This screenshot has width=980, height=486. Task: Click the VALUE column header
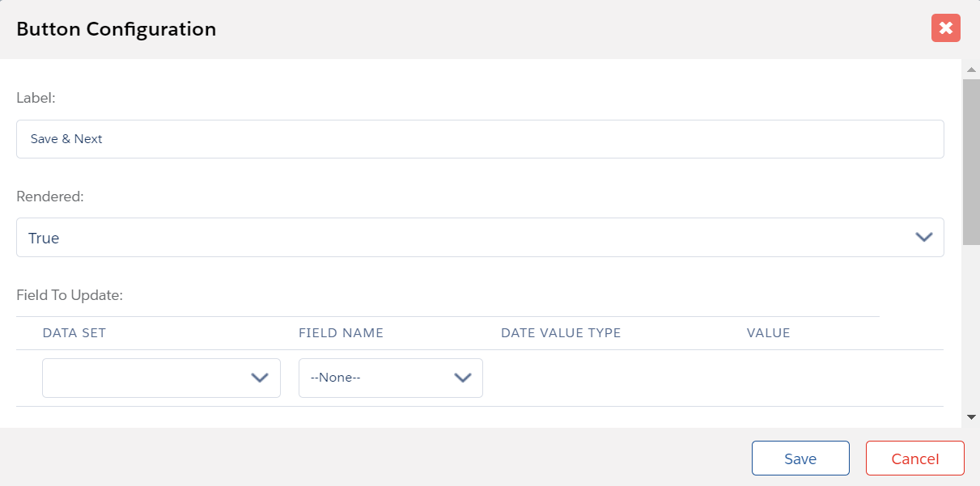point(768,333)
